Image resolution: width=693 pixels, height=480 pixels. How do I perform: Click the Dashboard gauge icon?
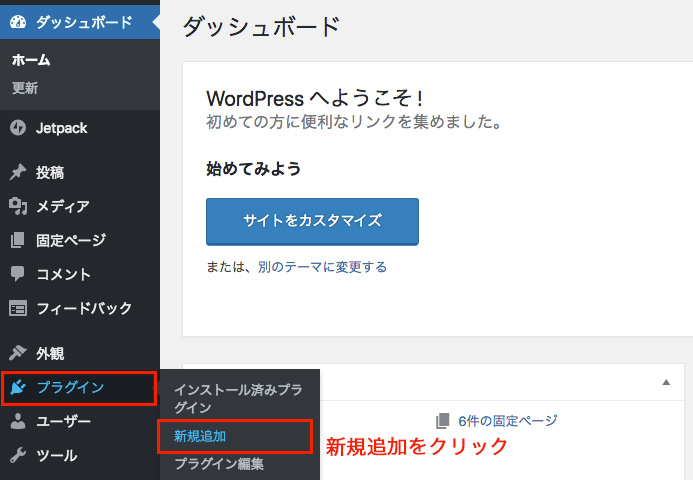click(18, 22)
